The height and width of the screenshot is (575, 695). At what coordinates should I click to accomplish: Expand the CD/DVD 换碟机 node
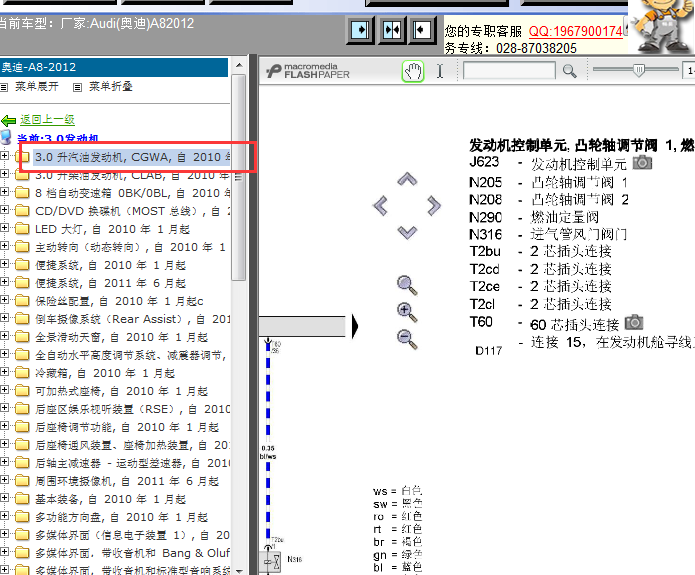pos(4,210)
